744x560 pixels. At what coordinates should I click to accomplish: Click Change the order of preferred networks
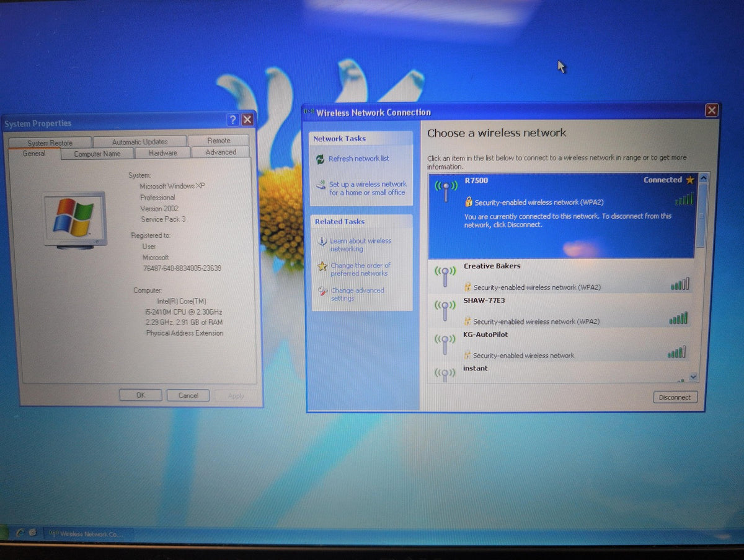pos(360,269)
